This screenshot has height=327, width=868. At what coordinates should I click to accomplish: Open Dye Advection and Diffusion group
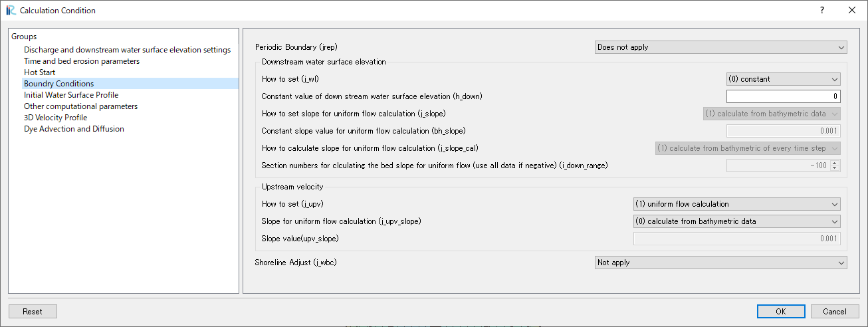pos(74,129)
